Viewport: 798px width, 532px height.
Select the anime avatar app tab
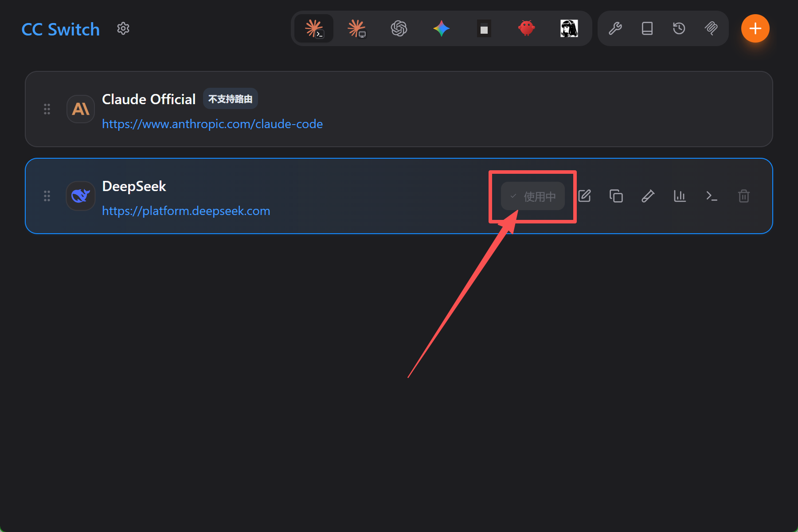[x=569, y=29]
